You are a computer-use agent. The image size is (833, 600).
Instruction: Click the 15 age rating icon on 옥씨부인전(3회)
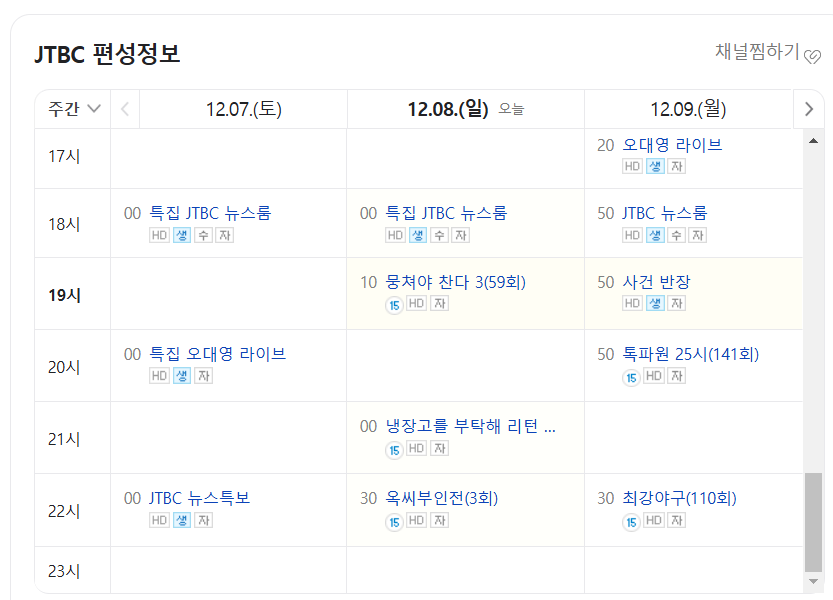pos(393,519)
